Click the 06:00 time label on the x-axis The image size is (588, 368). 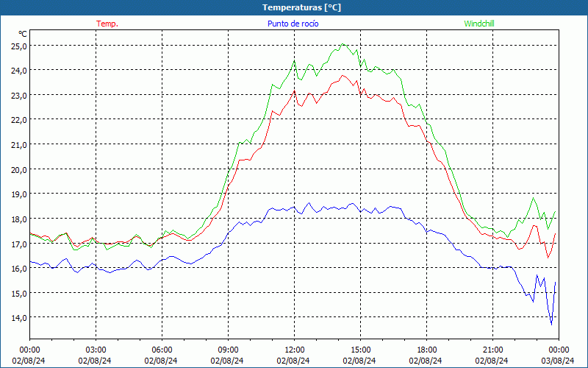[162, 350]
